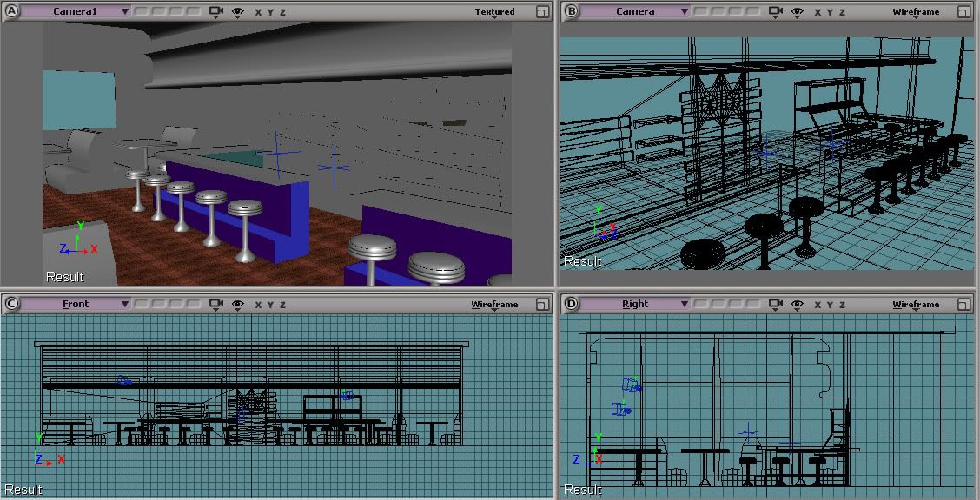The height and width of the screenshot is (500, 980).
Task: Click the Result label in Front viewport
Action: [x=23, y=490]
